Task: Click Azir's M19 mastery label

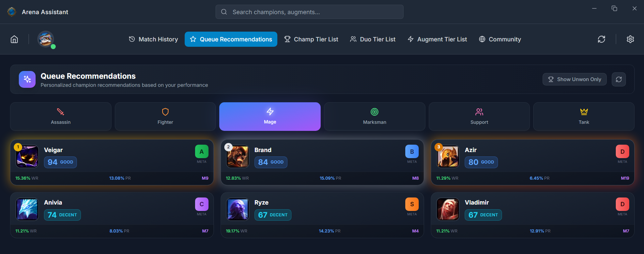Action: (x=625, y=178)
